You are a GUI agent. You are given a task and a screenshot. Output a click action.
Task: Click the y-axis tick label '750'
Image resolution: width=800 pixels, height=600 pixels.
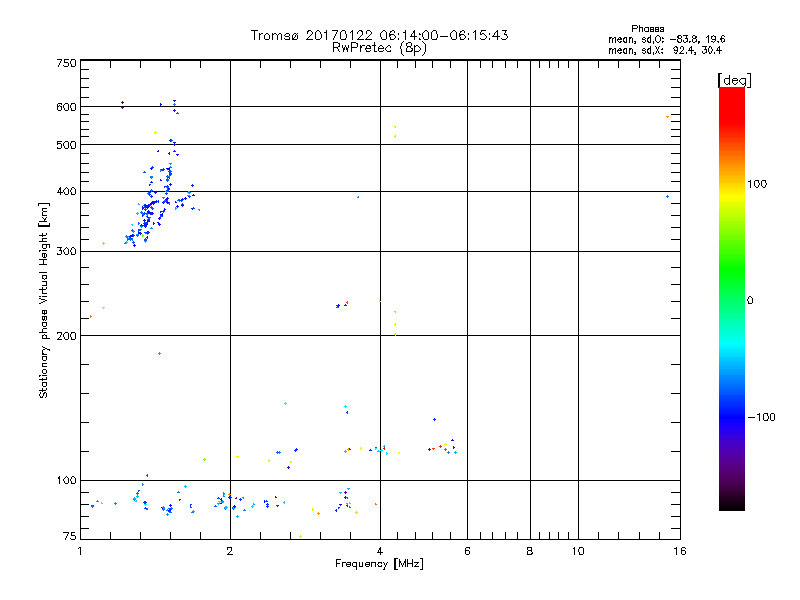point(66,63)
